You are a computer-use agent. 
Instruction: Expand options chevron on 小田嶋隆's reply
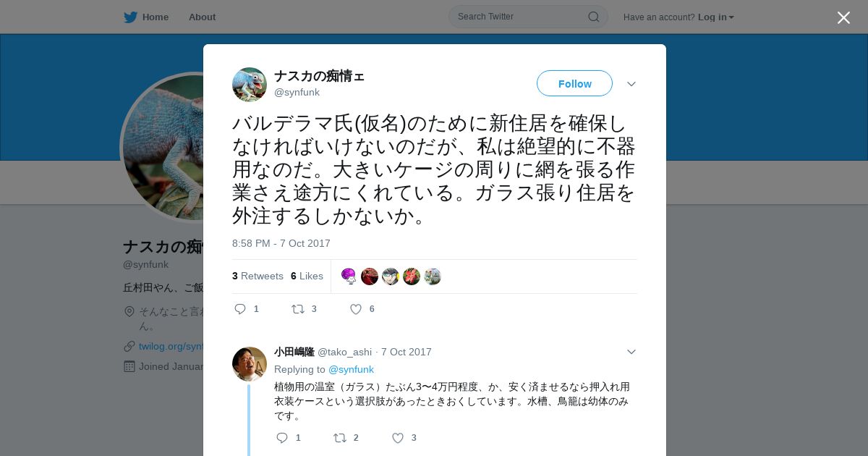tap(631, 352)
